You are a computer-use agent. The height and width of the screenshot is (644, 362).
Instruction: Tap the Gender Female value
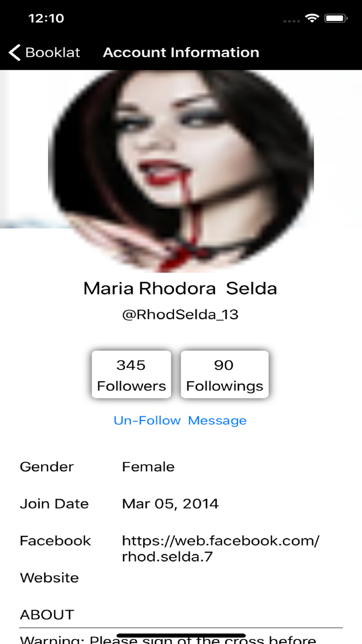click(x=148, y=467)
